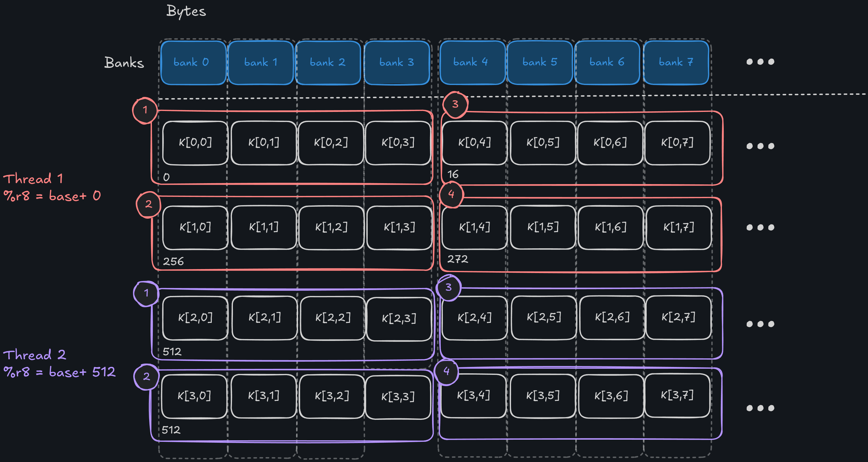Screen dimensions: 868x462
Task: Select the Bytes label heading
Action: tap(186, 11)
